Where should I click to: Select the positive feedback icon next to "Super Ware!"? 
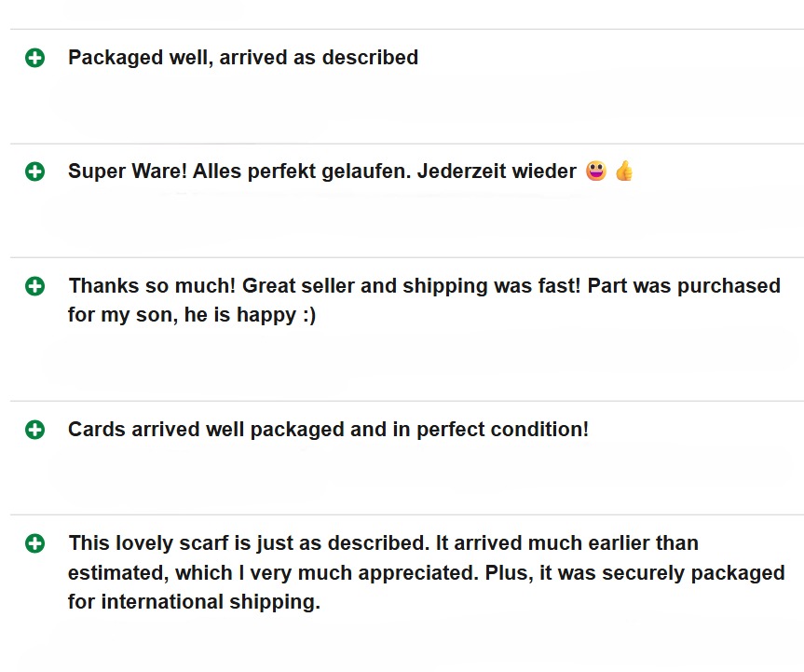pyautogui.click(x=34, y=171)
